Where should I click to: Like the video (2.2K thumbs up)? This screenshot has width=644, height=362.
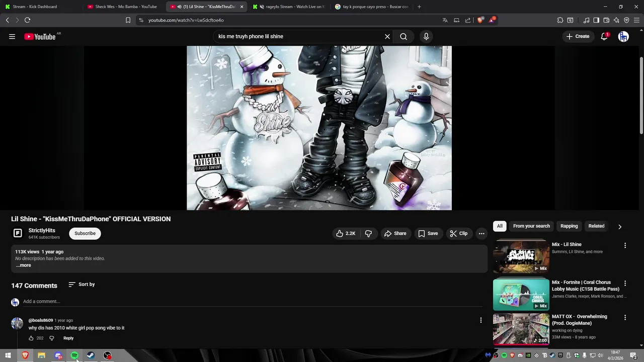click(346, 233)
